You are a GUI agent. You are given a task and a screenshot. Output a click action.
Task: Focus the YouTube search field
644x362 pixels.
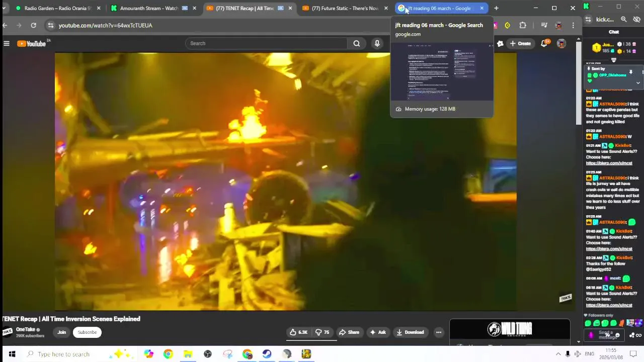click(x=266, y=43)
